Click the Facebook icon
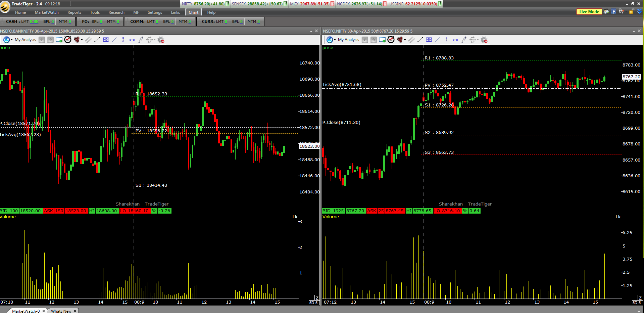Image resolution: width=644 pixels, height=313 pixels. tap(613, 11)
